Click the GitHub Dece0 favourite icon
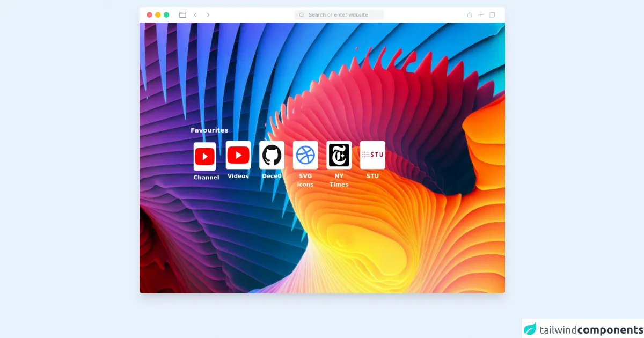The image size is (644, 338). coord(272,155)
